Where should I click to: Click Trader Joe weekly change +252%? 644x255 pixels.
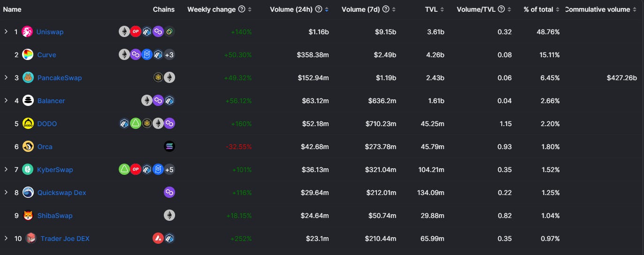[x=241, y=239]
